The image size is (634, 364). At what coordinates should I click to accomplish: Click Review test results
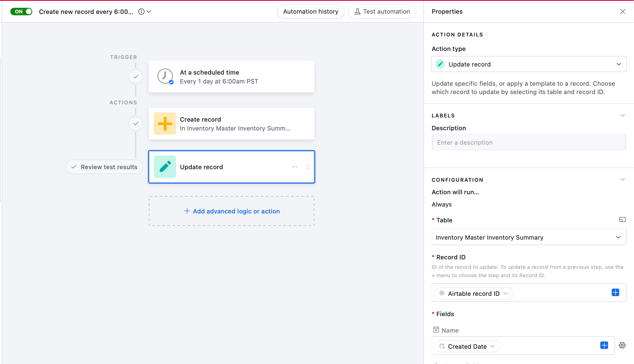[x=104, y=167]
